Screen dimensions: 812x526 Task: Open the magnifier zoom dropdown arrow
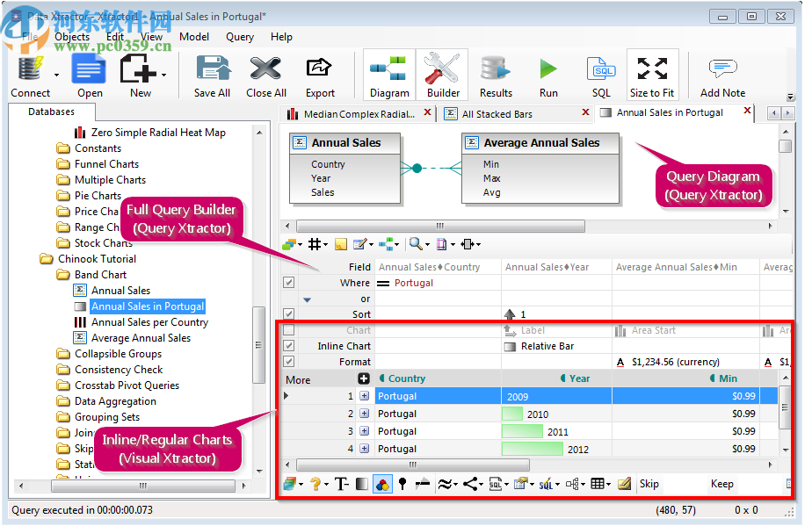tap(427, 245)
